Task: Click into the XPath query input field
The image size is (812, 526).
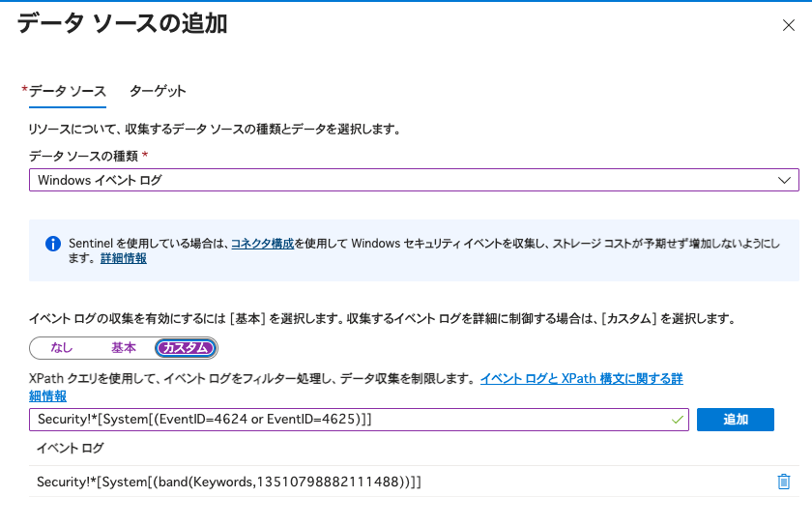Action: pos(348,420)
